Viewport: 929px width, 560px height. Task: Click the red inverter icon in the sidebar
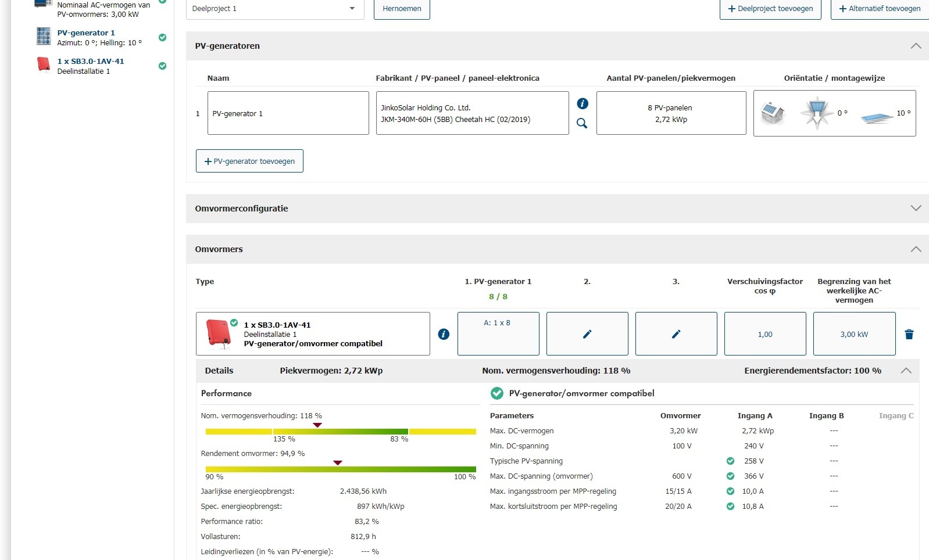[44, 64]
